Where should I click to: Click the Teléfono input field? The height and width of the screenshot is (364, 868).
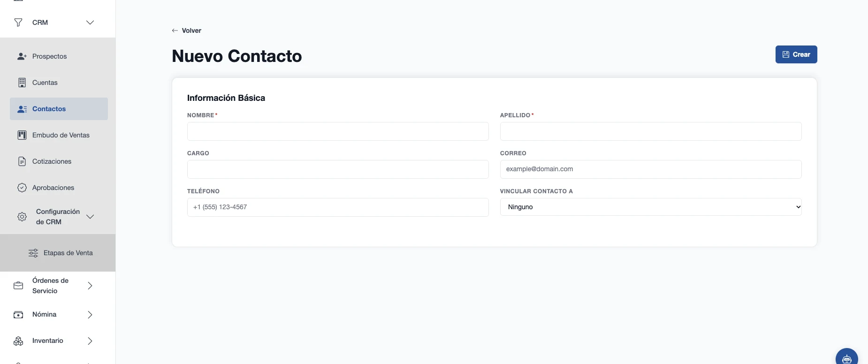(x=338, y=207)
